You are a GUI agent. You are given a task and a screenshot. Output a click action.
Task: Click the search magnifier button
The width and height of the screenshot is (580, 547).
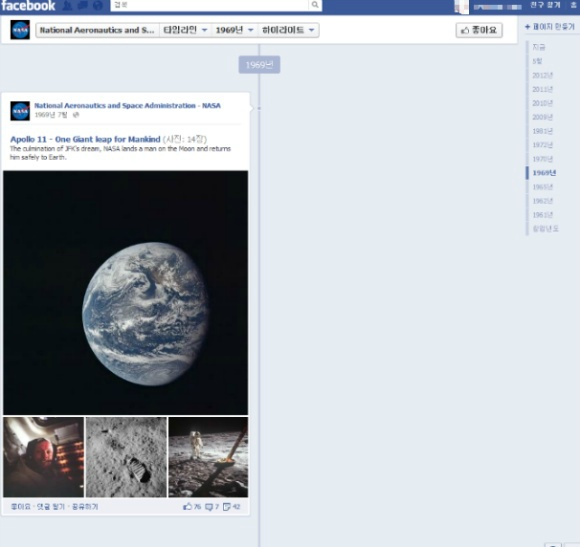pyautogui.click(x=315, y=5)
